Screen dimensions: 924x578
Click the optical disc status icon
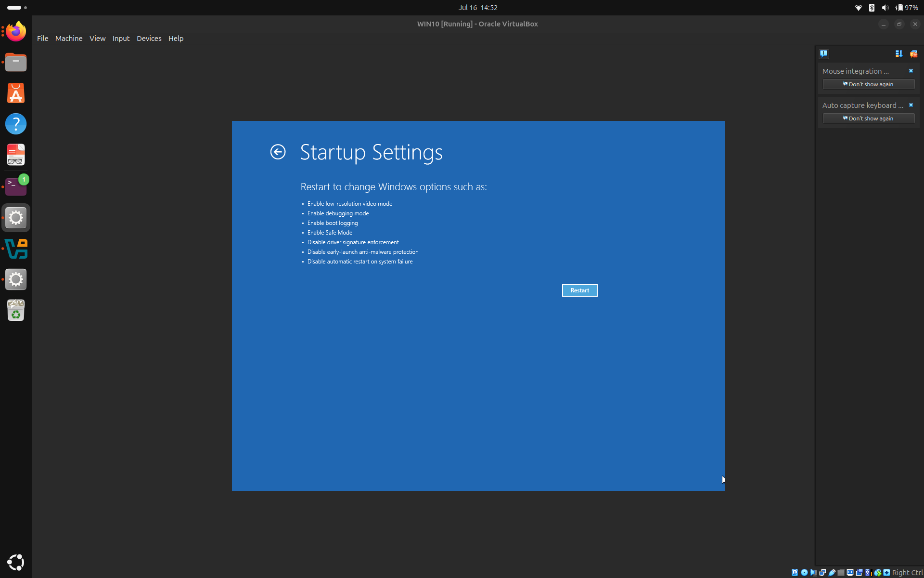tap(804, 573)
